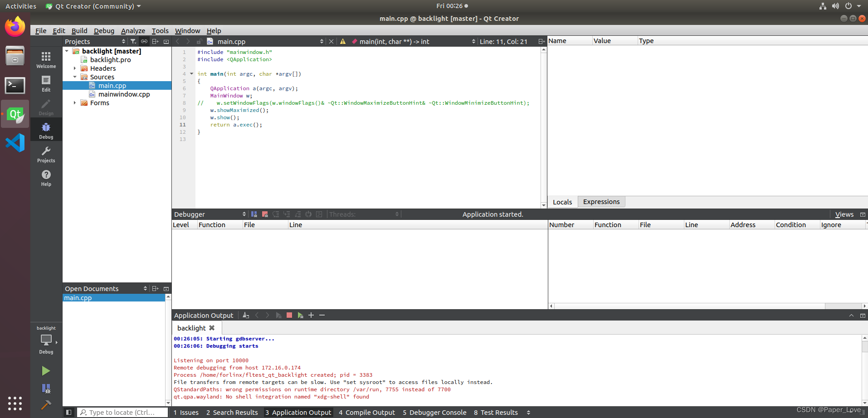Stop the debugger using the red debug icon

[265, 214]
